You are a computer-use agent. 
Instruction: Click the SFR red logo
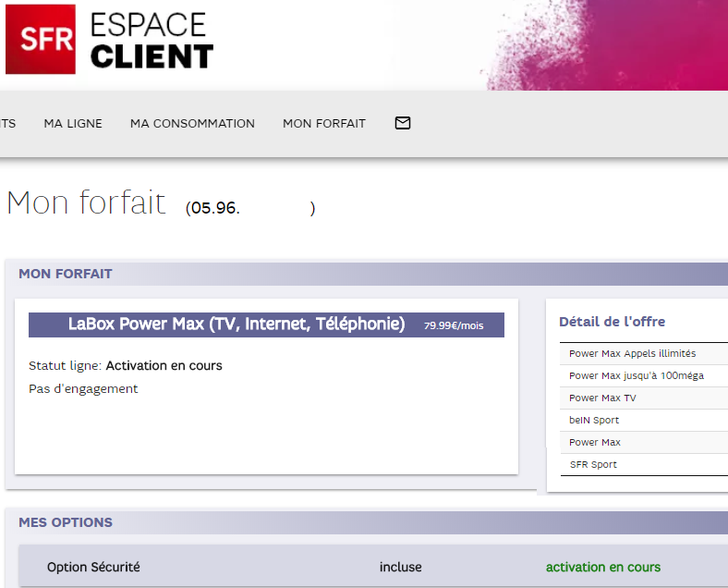pyautogui.click(x=41, y=39)
